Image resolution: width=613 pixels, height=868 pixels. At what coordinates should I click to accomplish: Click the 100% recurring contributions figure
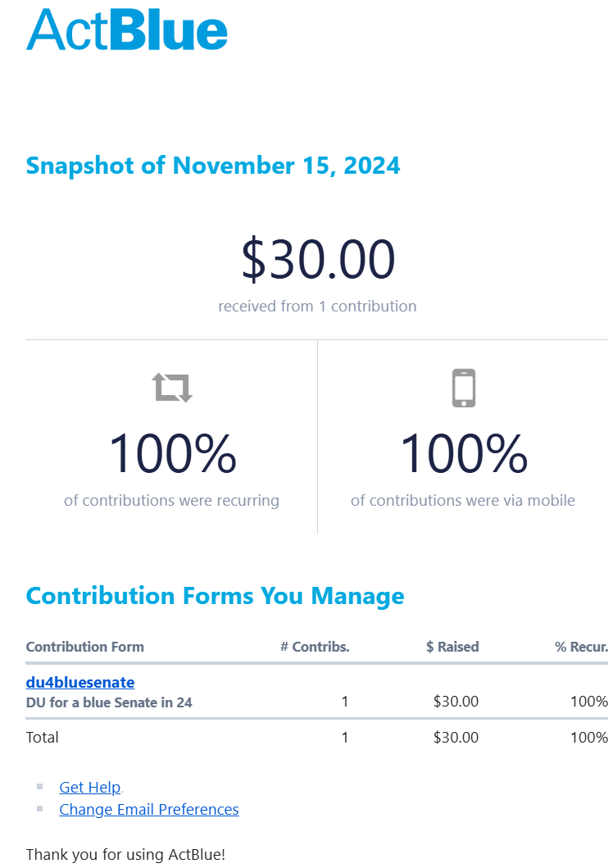[x=173, y=453]
